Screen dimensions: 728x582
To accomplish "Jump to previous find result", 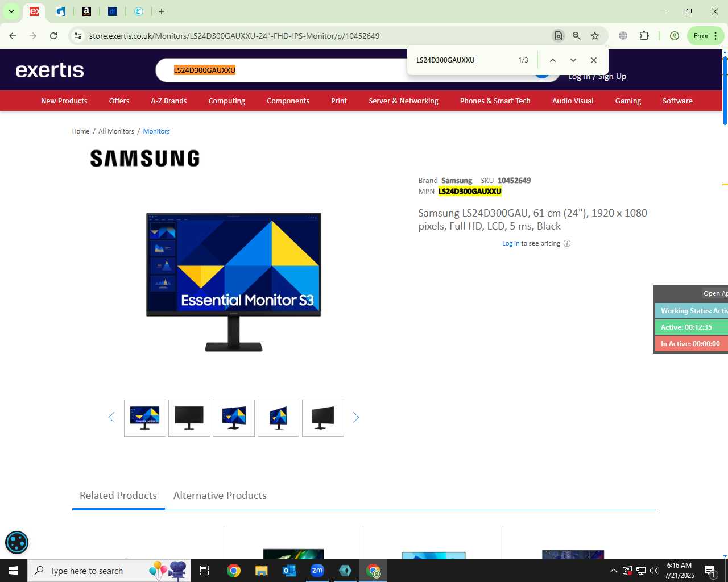I will click(552, 60).
